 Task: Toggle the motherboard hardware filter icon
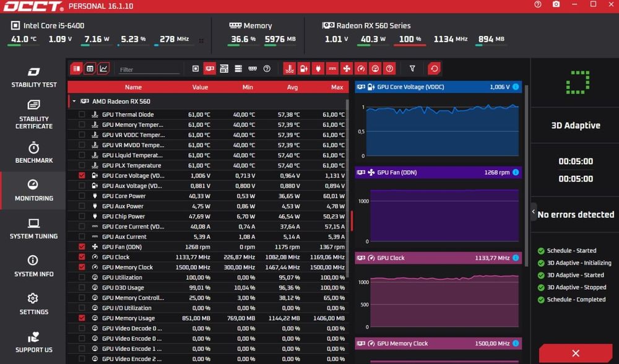[x=224, y=69]
